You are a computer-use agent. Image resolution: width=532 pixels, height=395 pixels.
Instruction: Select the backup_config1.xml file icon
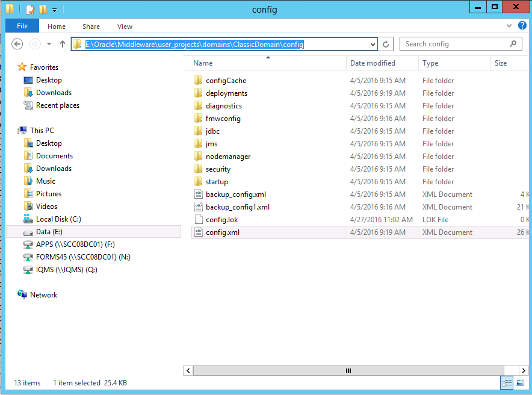[199, 207]
